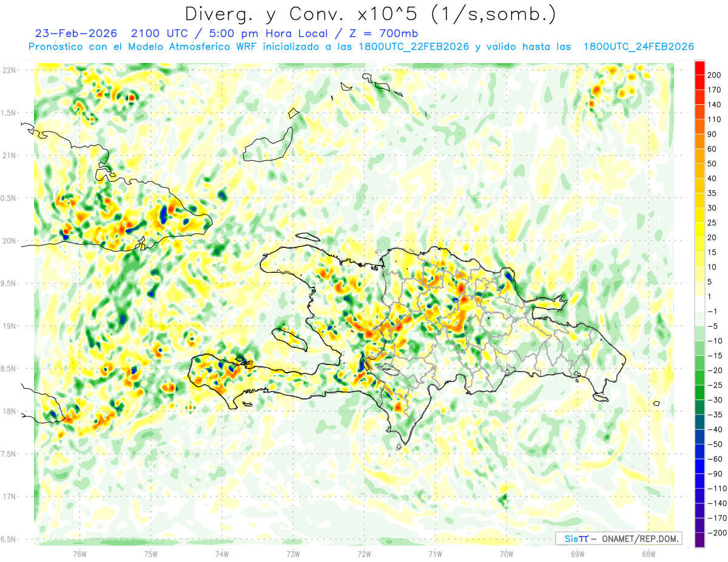Image resolution: width=728 pixels, height=562 pixels.
Task: Click the title "Diverg. y Conv. x10^5 (1/s,somb.)"
Action: click(370, 14)
